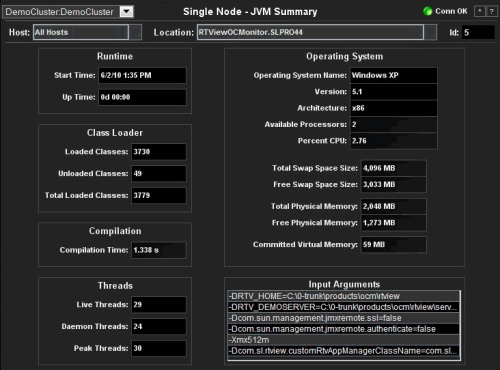This screenshot has height=370, width=500.
Task: Select the -Xmx512m argument row
Action: pyautogui.click(x=344, y=340)
